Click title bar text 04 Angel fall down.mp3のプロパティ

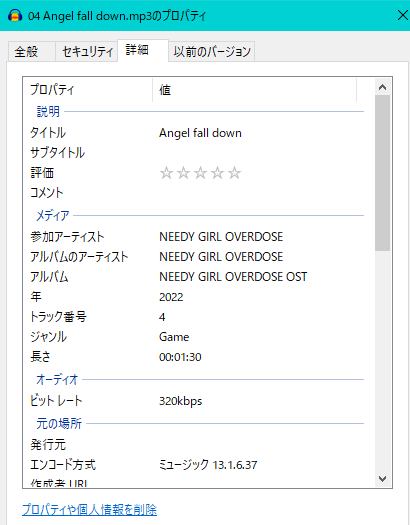(117, 16)
